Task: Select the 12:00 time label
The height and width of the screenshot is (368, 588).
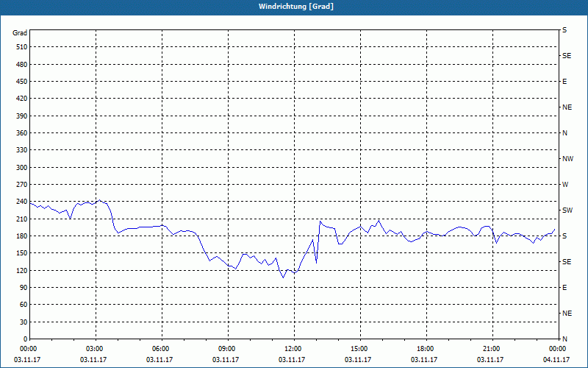Action: click(294, 349)
